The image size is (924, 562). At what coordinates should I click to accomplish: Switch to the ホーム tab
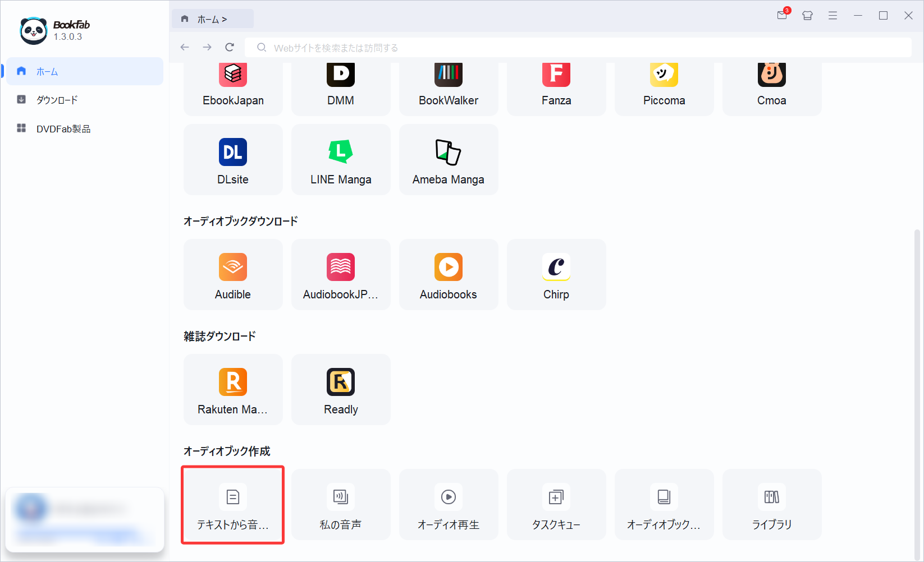212,19
